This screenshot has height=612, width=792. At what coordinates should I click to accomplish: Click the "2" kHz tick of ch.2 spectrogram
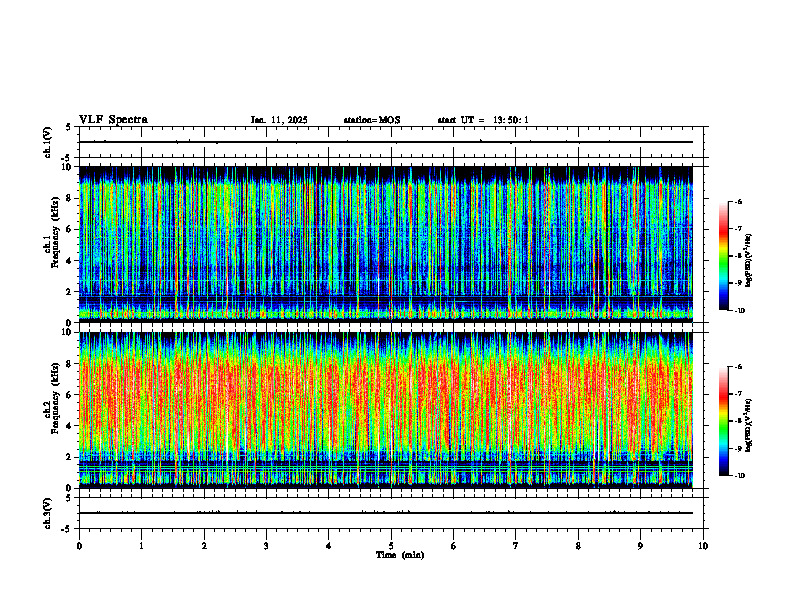(x=71, y=457)
